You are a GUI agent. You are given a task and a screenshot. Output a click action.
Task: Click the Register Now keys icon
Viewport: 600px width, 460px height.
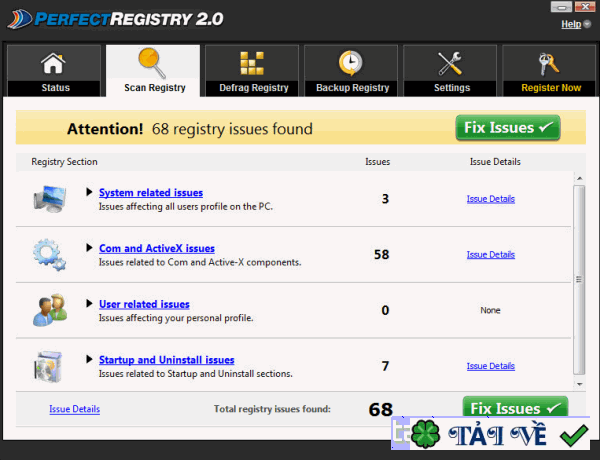549,64
